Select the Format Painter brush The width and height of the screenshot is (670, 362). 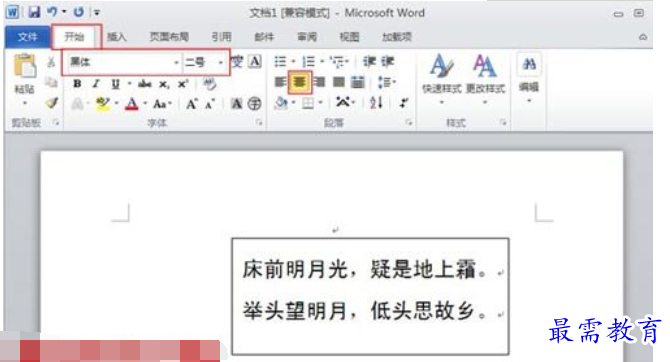pyautogui.click(x=52, y=103)
